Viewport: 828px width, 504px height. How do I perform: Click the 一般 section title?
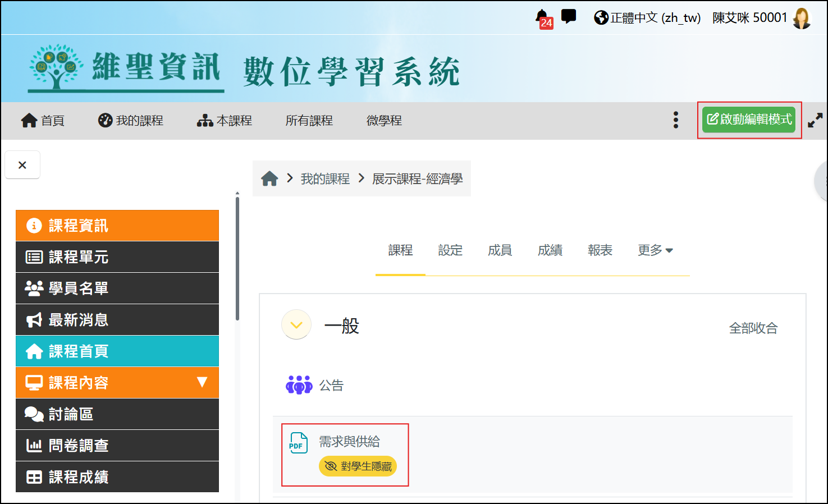pyautogui.click(x=342, y=326)
